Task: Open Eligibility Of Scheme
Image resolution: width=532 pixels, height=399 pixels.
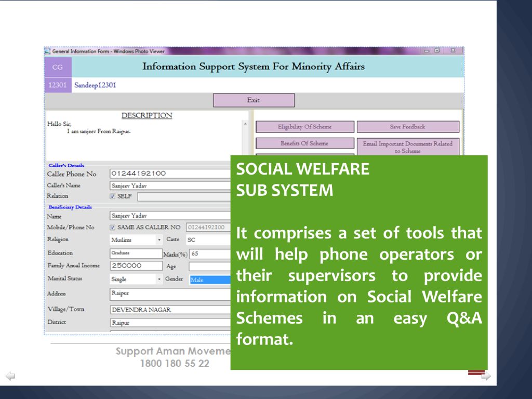Action: 304,127
